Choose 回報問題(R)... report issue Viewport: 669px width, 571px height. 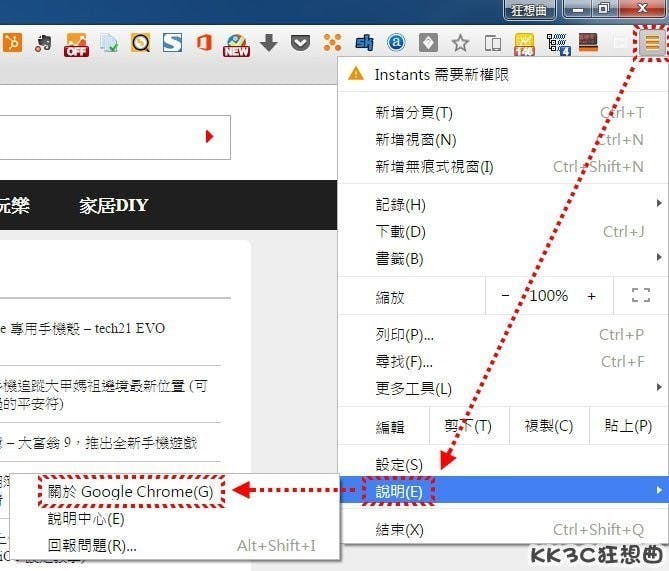(175, 545)
